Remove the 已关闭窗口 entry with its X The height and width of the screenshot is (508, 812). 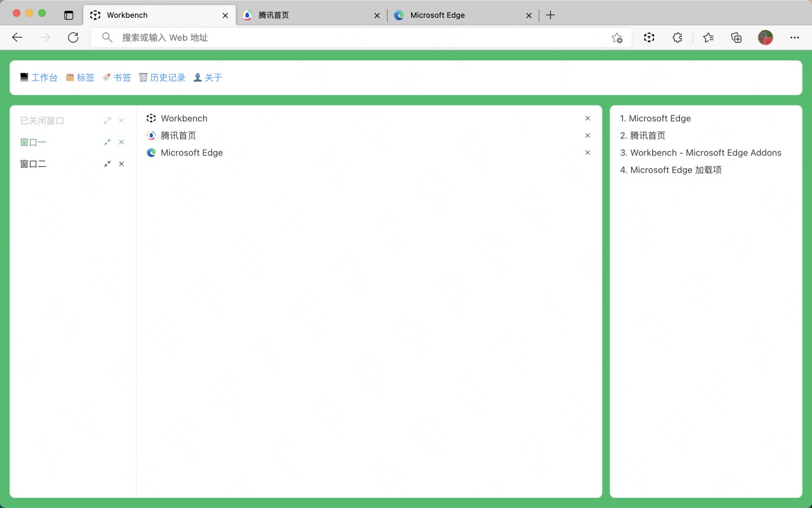coord(122,121)
